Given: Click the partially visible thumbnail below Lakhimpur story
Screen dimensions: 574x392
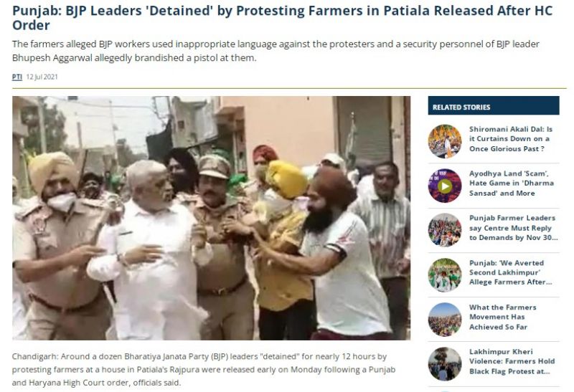Looking at the screenshot, I should coord(445,391).
